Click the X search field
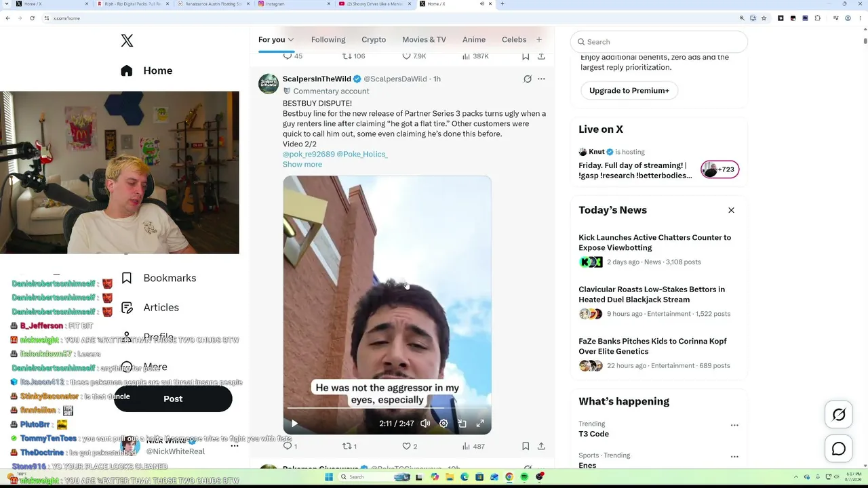The image size is (868, 488). [x=658, y=42]
